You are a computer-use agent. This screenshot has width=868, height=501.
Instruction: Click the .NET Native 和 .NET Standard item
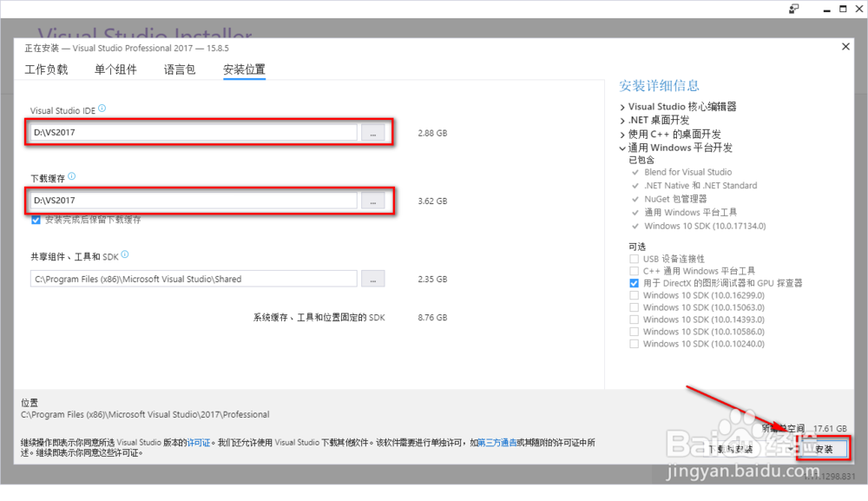700,186
